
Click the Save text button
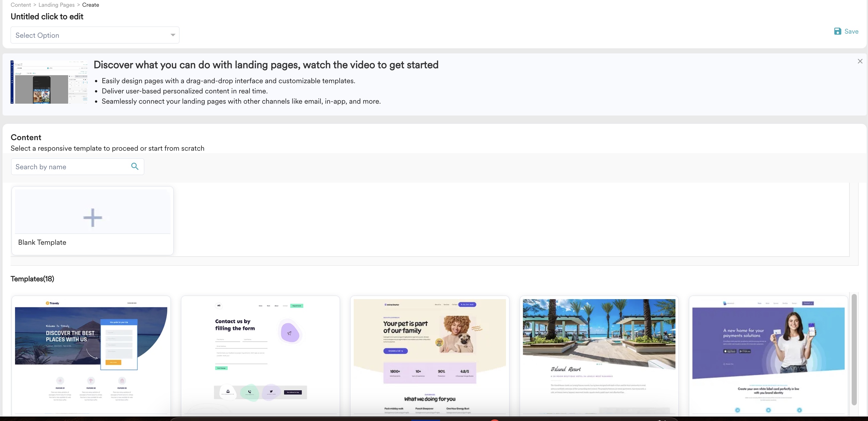point(851,31)
